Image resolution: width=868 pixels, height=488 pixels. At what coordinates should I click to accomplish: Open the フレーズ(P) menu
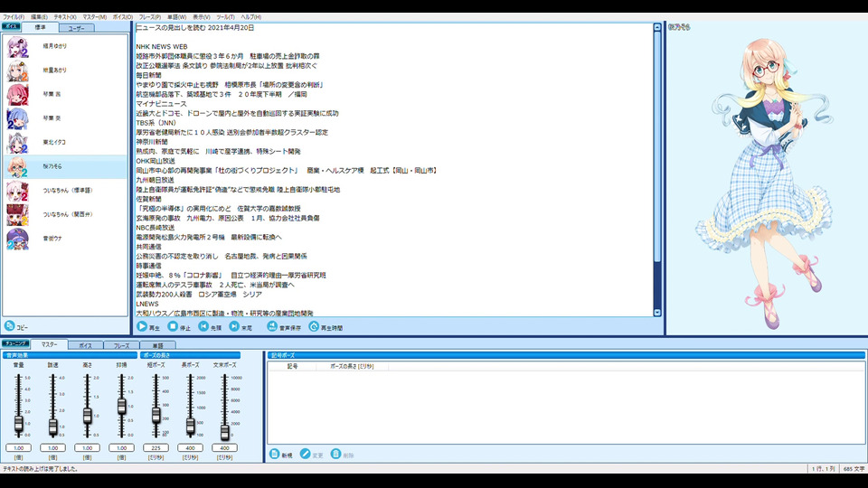(149, 17)
